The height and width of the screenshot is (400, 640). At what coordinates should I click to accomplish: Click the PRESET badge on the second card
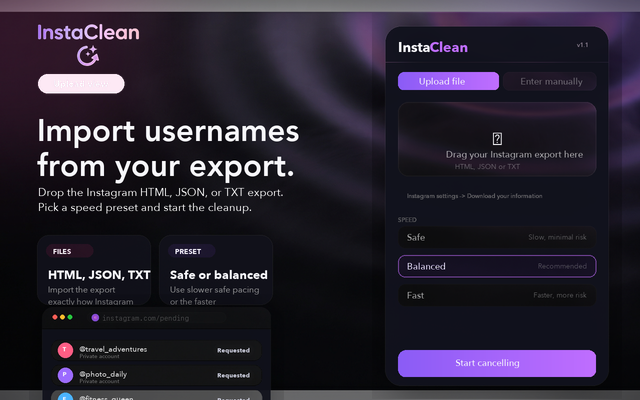[x=191, y=251]
